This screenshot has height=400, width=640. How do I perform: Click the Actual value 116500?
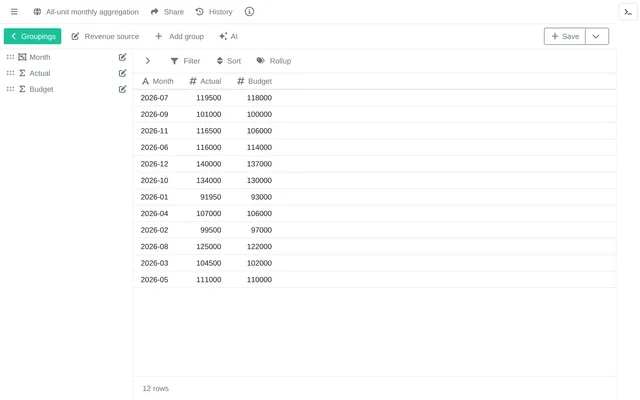click(x=209, y=131)
